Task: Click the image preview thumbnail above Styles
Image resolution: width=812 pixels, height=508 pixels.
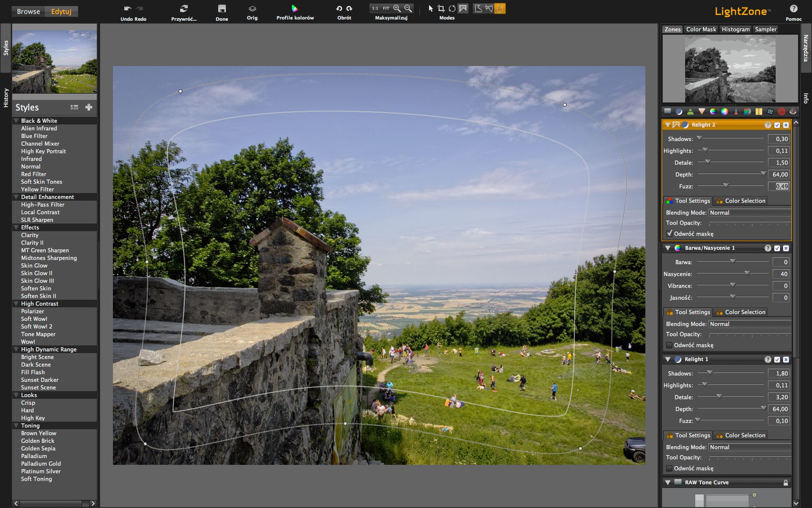Action: (x=55, y=59)
